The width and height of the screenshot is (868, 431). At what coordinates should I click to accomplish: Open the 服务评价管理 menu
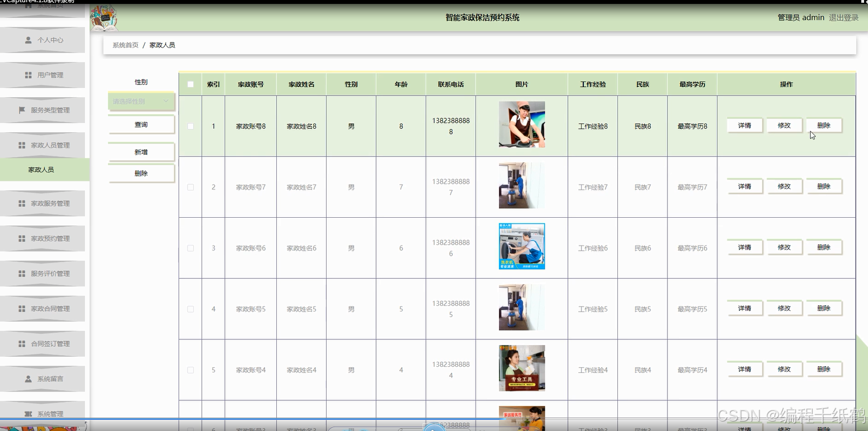click(x=42, y=274)
